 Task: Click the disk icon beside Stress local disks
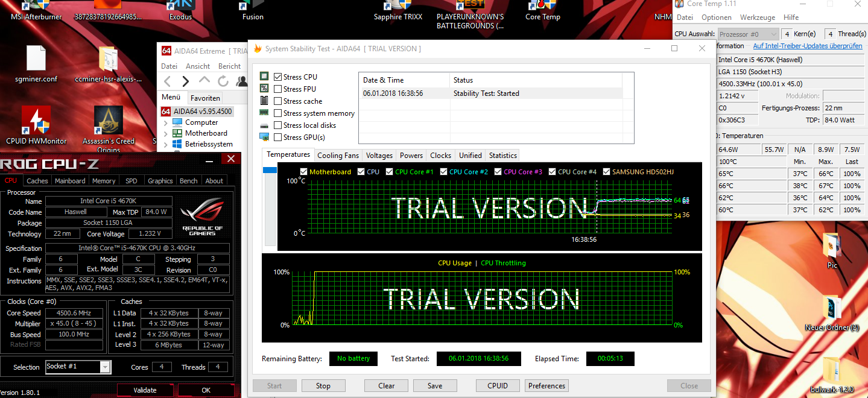click(x=264, y=125)
